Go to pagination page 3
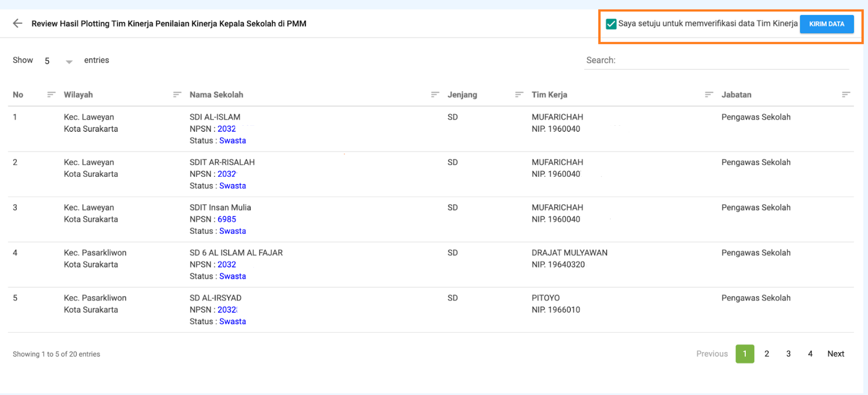Viewport: 868px width, 395px height. point(788,354)
